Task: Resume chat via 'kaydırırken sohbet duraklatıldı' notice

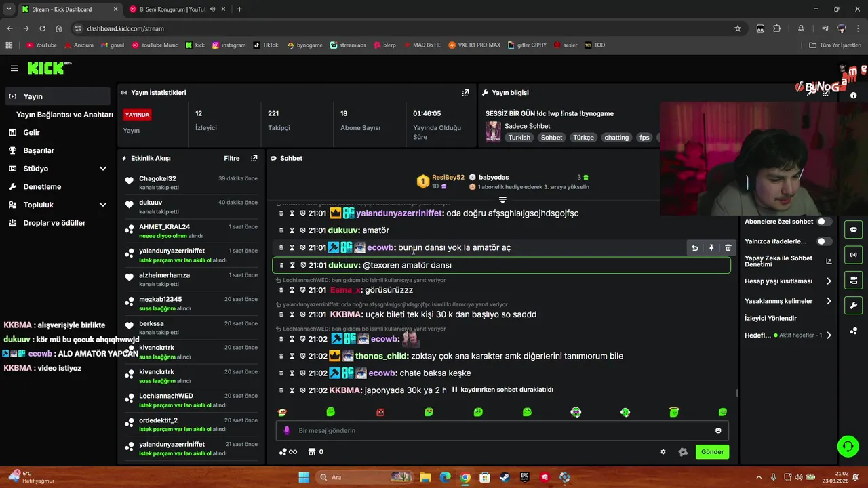Action: pos(502,390)
